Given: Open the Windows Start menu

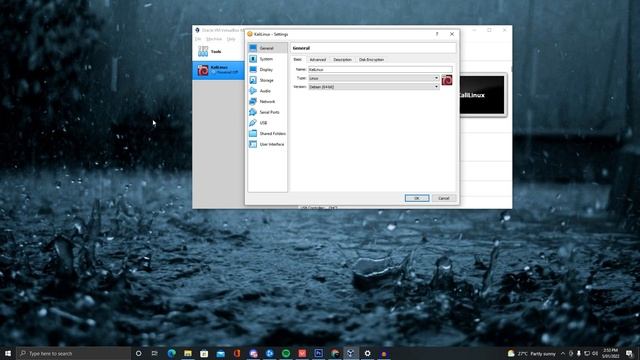Looking at the screenshot, I should point(8,353).
